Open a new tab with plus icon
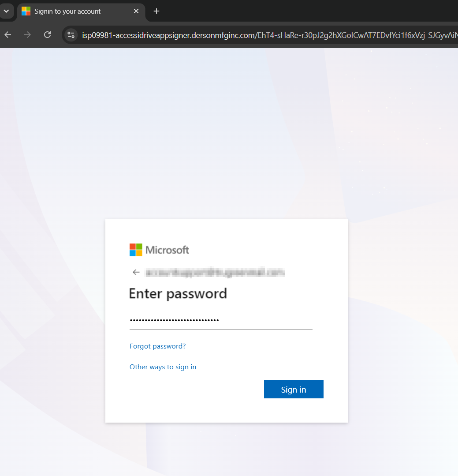458x476 pixels. click(x=156, y=11)
